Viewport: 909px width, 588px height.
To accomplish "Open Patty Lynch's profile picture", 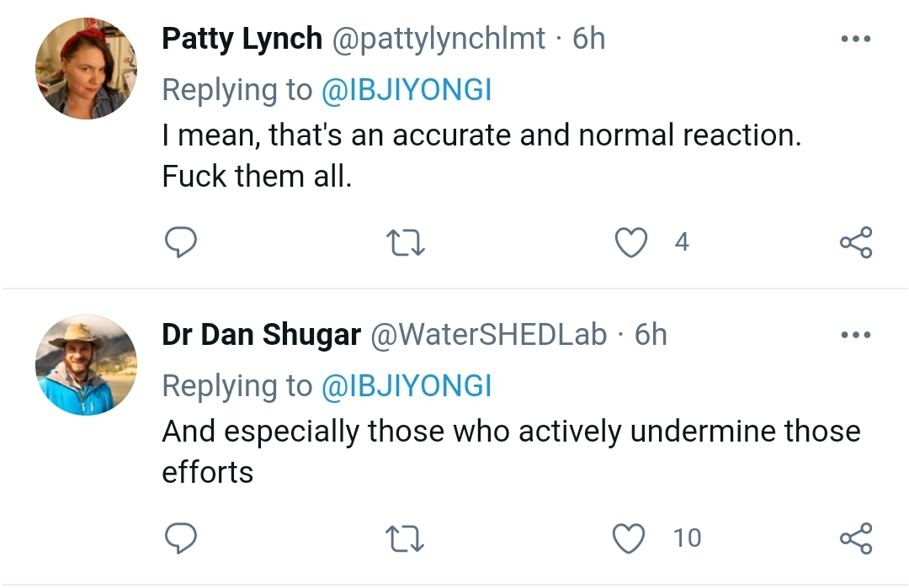I will click(x=87, y=68).
